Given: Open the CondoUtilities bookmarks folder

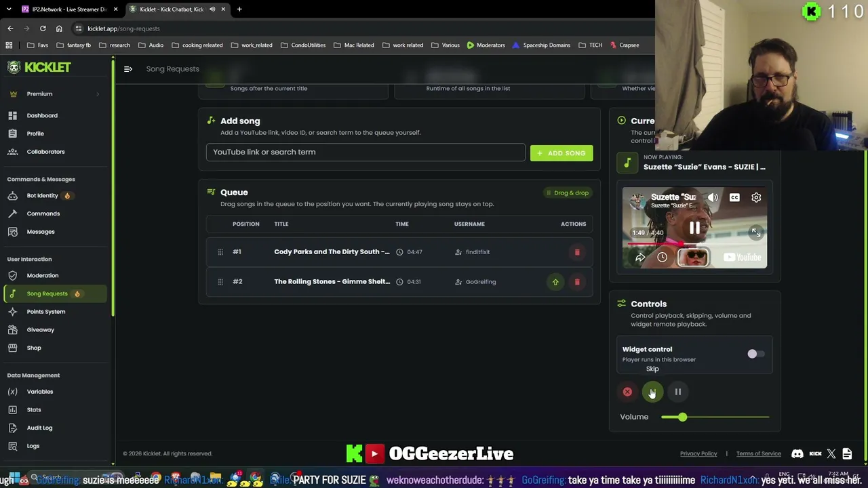Looking at the screenshot, I should coord(303,45).
